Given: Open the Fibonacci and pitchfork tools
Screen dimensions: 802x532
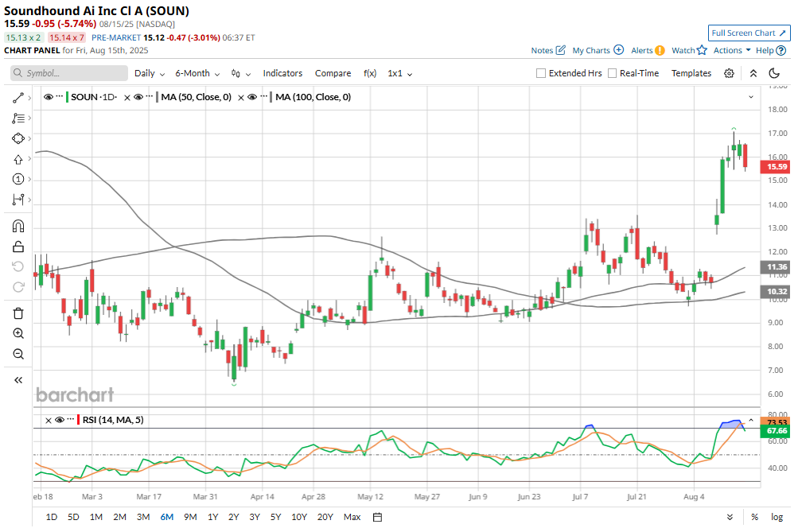Looking at the screenshot, I should coord(18,118).
